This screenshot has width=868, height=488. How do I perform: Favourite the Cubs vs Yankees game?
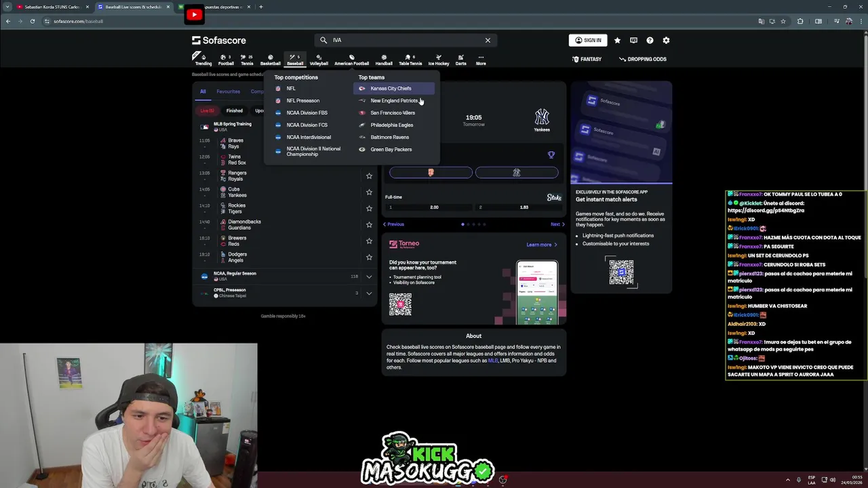pyautogui.click(x=369, y=192)
